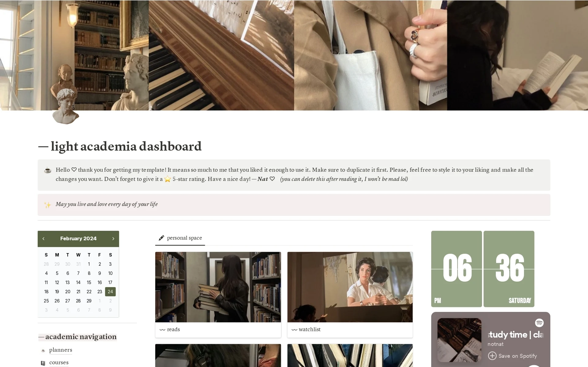Select the personal space tab
588x367 pixels.
coord(181,238)
